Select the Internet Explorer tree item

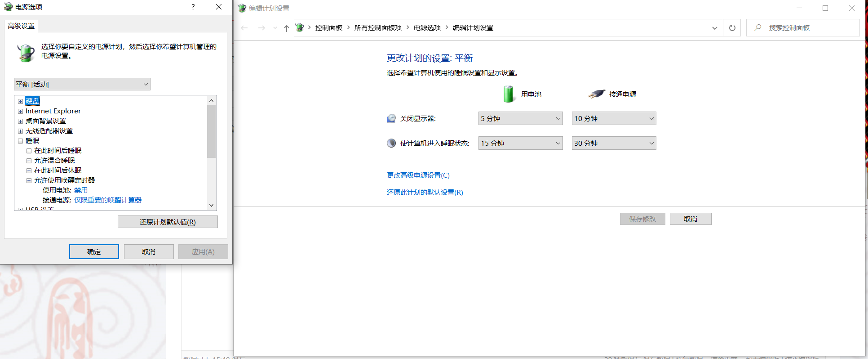click(53, 111)
